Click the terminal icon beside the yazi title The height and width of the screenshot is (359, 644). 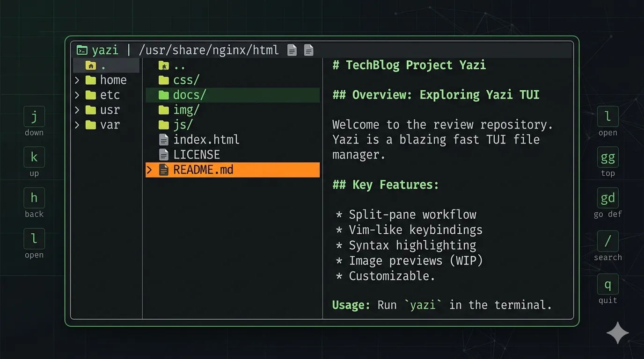click(x=82, y=50)
